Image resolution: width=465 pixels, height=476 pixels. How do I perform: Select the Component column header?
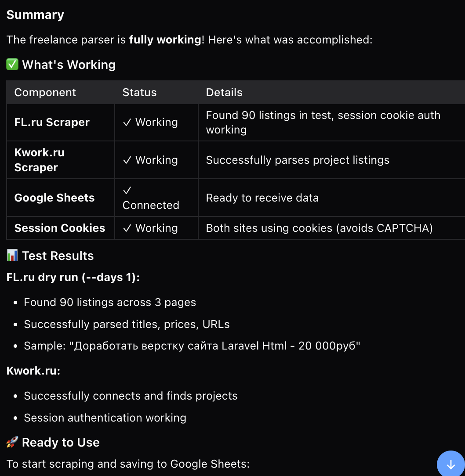pos(45,92)
